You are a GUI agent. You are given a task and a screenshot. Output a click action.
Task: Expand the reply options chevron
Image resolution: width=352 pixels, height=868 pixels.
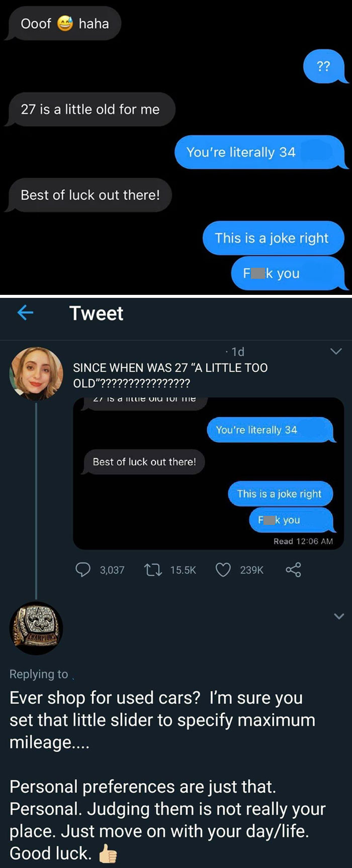339,616
